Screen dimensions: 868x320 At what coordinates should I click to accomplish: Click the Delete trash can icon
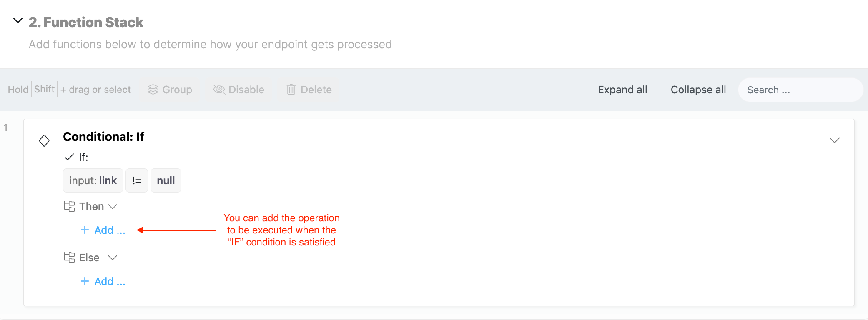291,89
